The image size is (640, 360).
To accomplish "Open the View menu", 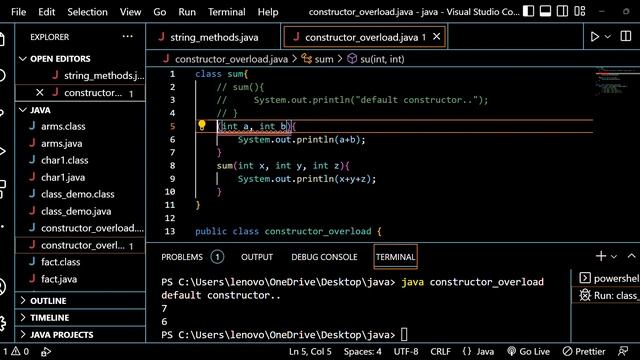I will click(130, 12).
